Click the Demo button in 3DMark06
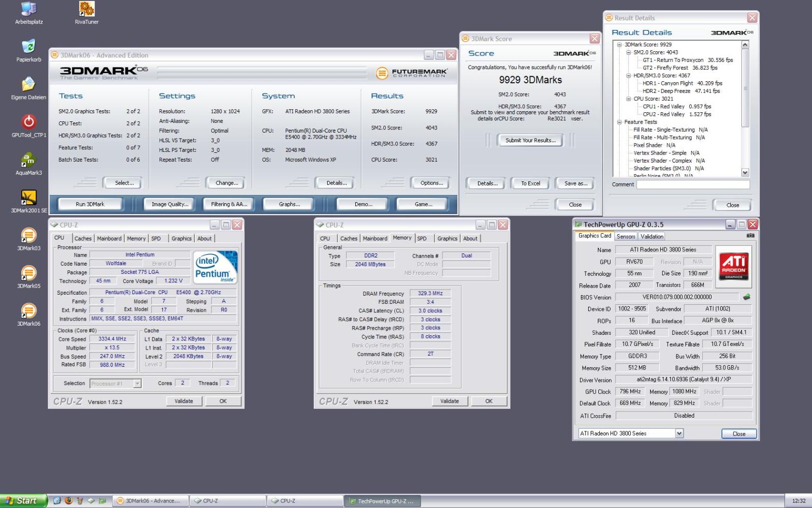812x508 pixels. pyautogui.click(x=363, y=204)
